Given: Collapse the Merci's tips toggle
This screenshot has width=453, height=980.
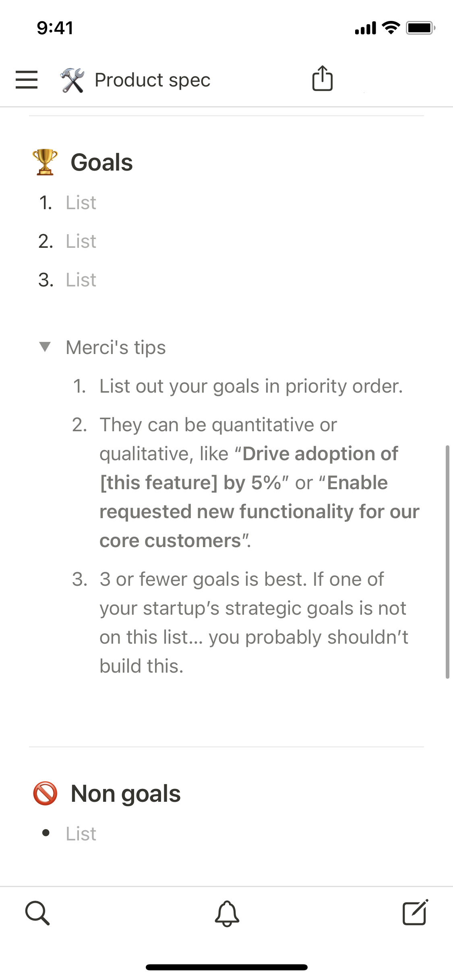Looking at the screenshot, I should 45,347.
